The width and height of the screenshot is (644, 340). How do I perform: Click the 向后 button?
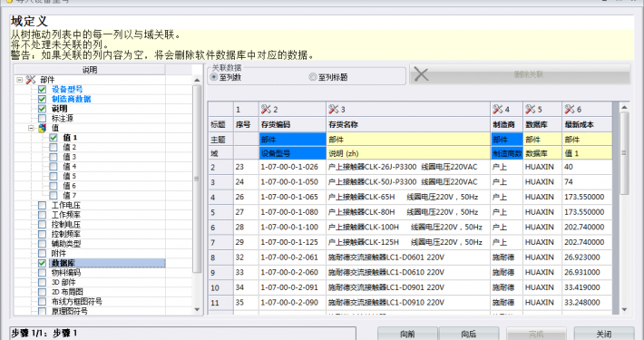click(x=469, y=334)
